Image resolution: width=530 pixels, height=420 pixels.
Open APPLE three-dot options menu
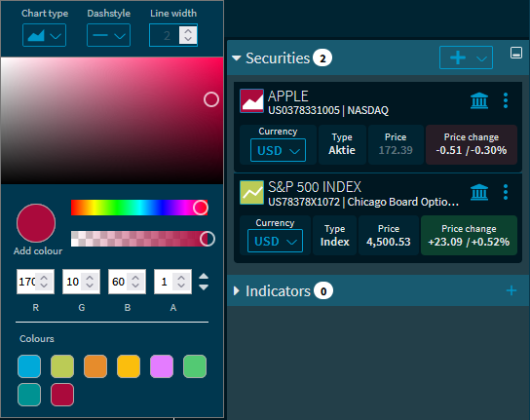click(506, 100)
